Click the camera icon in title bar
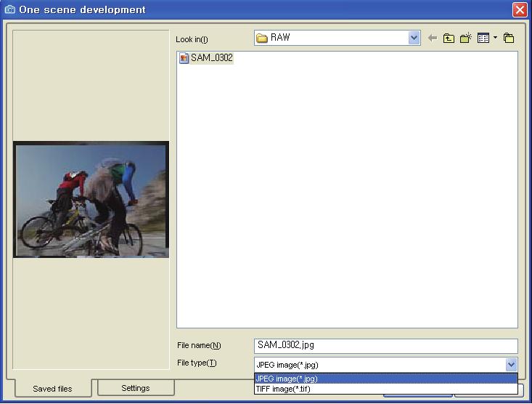Viewport: 532px width, 404px height. coord(9,9)
